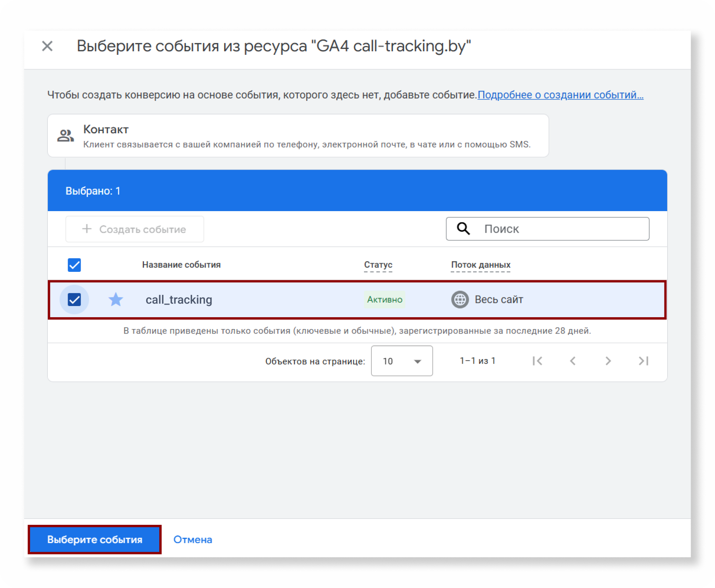Click the Создать событие button
715x588 pixels.
pos(135,229)
